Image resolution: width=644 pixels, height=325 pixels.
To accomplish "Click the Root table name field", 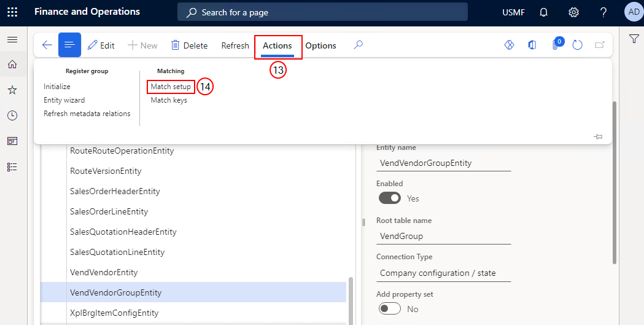I will click(x=444, y=237).
